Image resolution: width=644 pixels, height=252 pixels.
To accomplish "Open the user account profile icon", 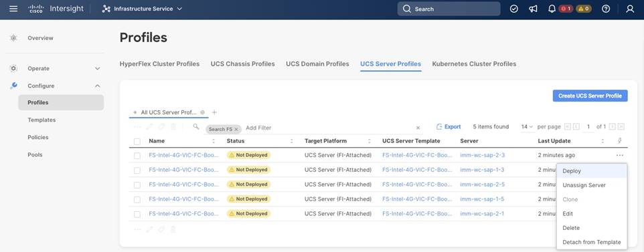I will pos(630,9).
